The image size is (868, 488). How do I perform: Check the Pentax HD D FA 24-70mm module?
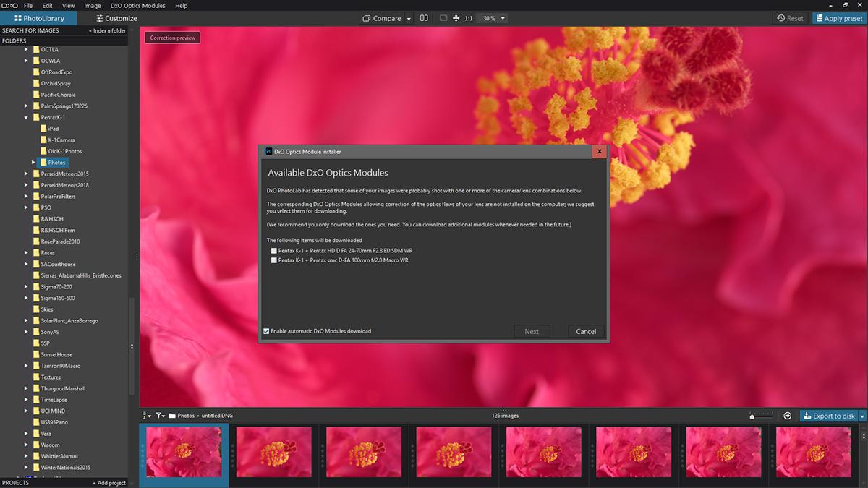coord(274,251)
